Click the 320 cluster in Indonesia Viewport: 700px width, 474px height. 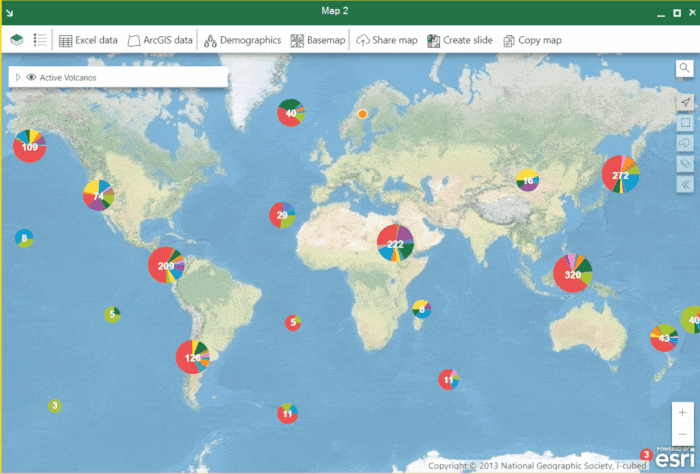(x=572, y=273)
